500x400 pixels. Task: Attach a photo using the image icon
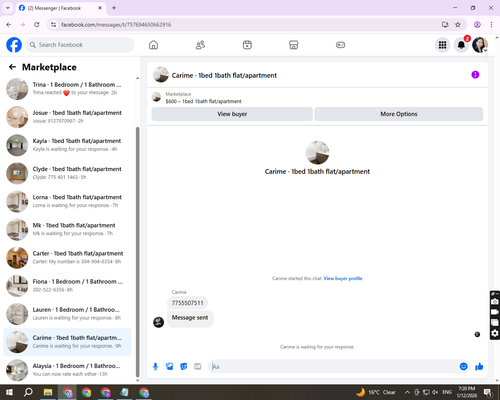(170, 367)
